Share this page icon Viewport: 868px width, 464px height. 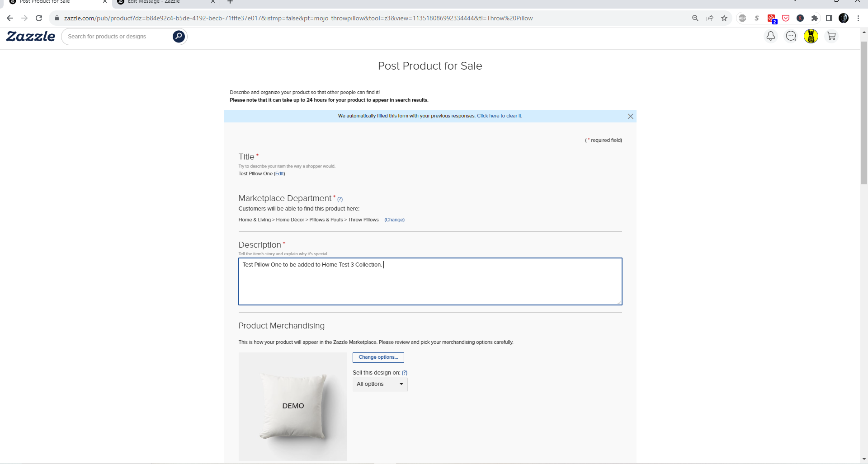coord(710,18)
